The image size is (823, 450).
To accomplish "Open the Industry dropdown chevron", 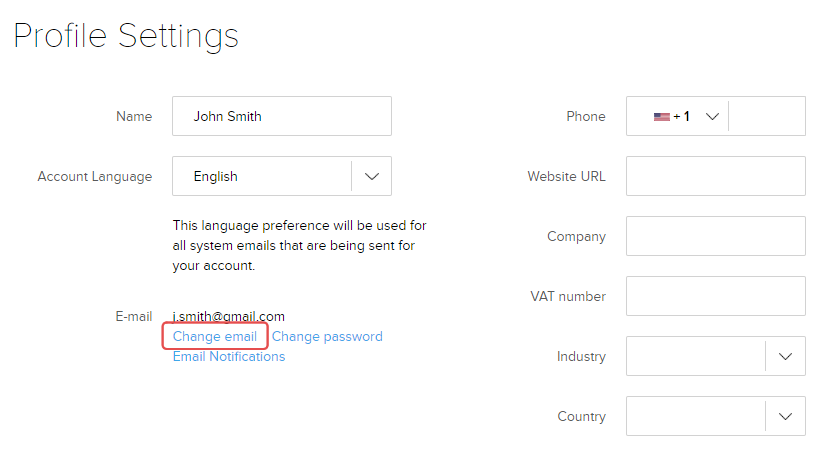I will [x=785, y=356].
